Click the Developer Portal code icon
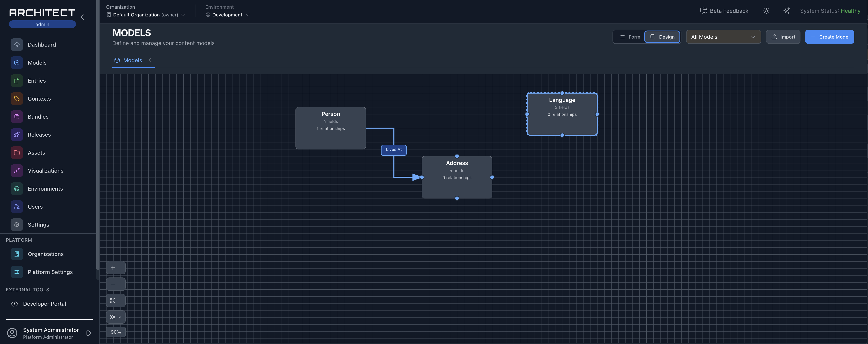868x344 pixels. (14, 303)
